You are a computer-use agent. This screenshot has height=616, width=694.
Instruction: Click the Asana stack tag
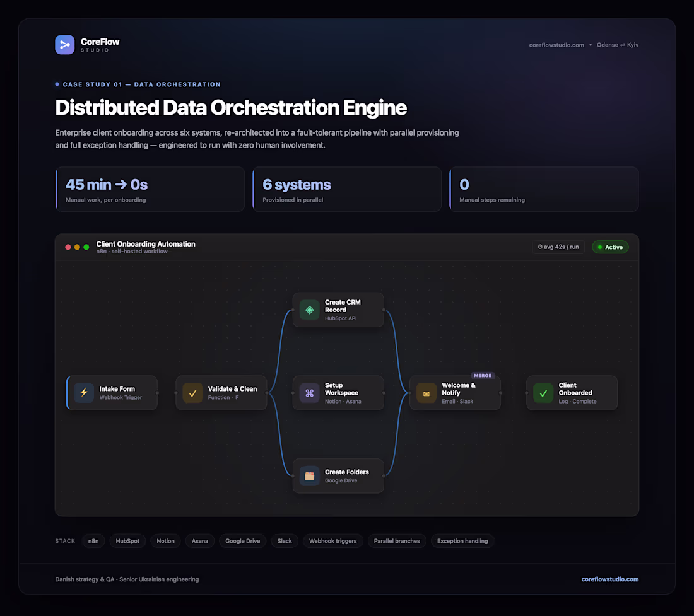(x=199, y=541)
